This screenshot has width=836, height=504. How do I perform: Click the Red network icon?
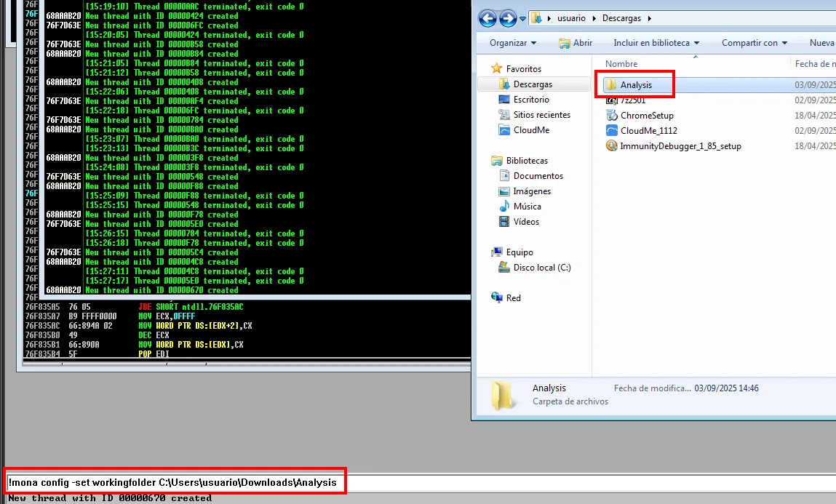coord(497,298)
